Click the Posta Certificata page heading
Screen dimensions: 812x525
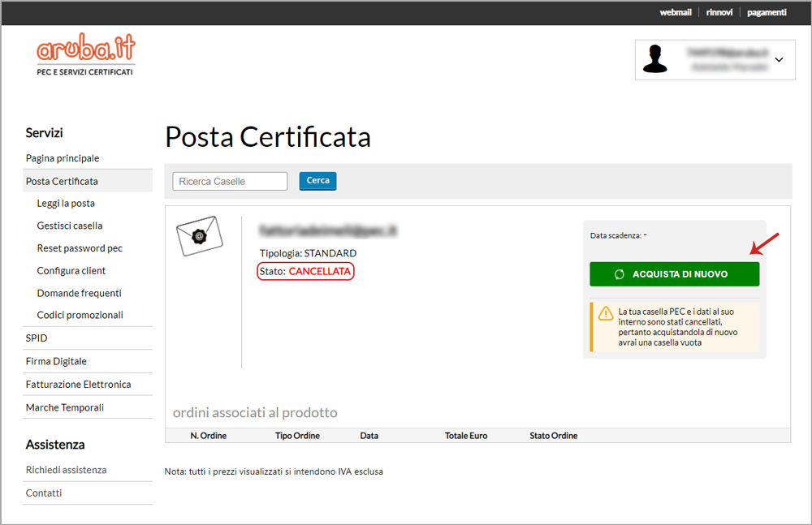[x=268, y=137]
